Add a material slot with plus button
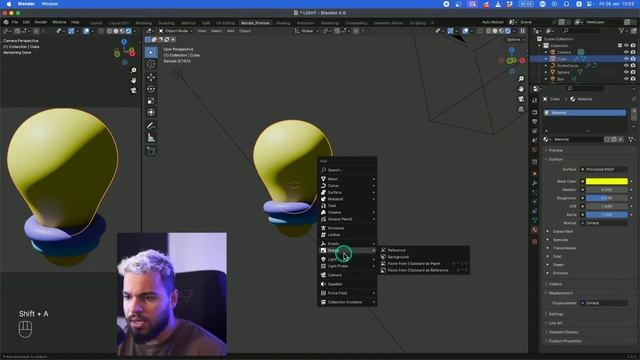The width and height of the screenshot is (640, 360). [634, 111]
